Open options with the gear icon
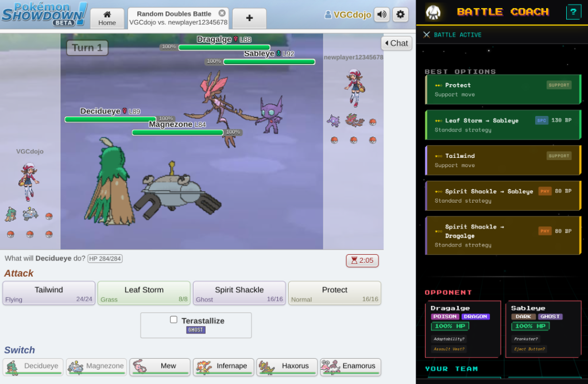Viewport: 588px width, 384px height. 400,15
